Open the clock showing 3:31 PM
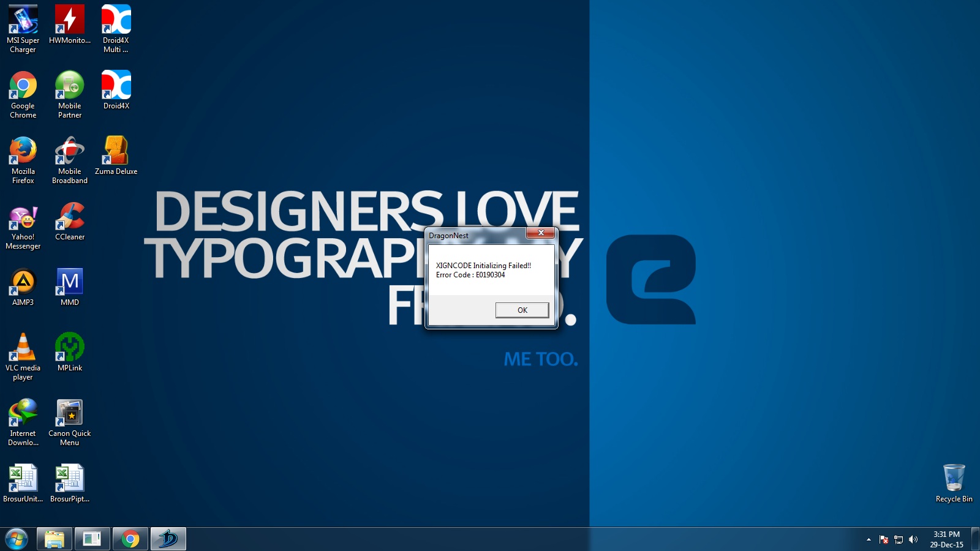The width and height of the screenshot is (980, 551). pyautogui.click(x=946, y=539)
